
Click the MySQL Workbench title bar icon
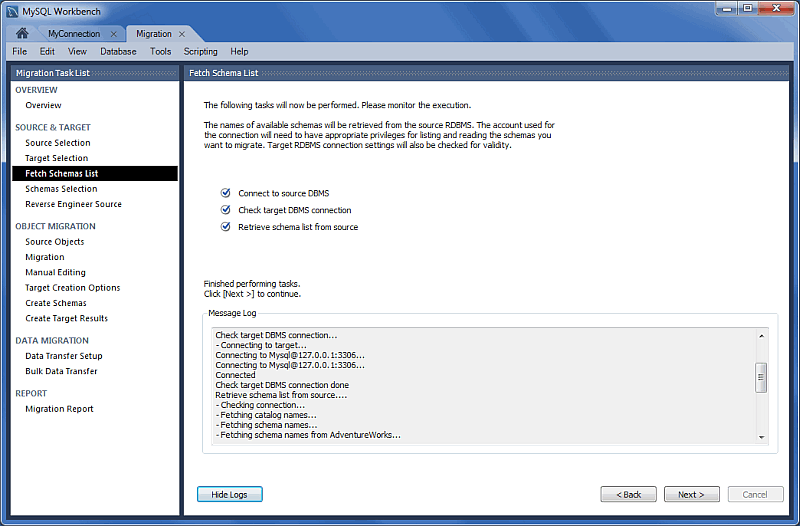pyautogui.click(x=12, y=10)
